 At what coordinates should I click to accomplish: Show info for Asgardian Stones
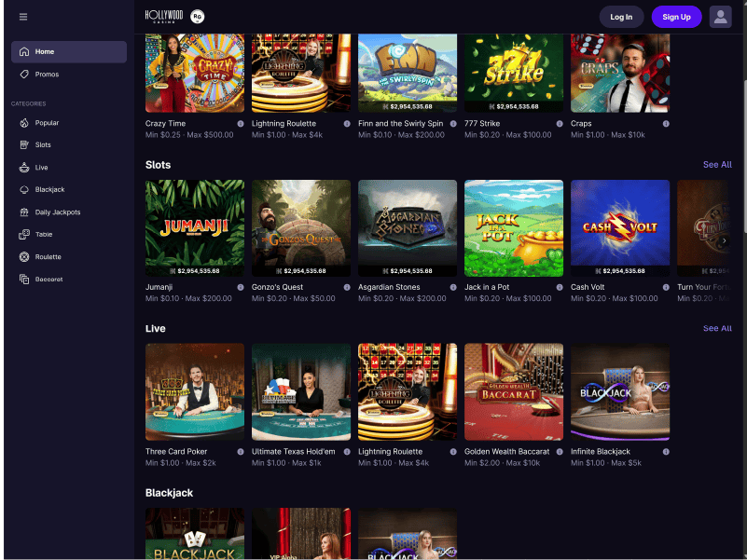[453, 287]
